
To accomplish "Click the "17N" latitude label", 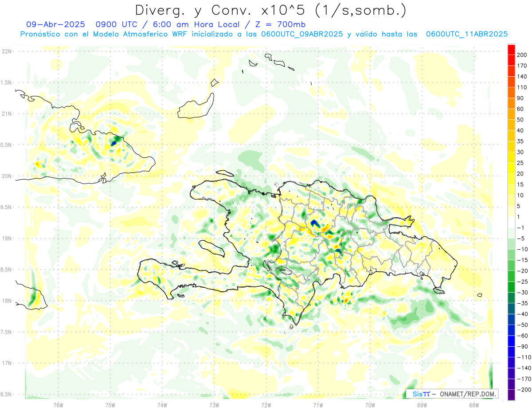I will 7,363.
